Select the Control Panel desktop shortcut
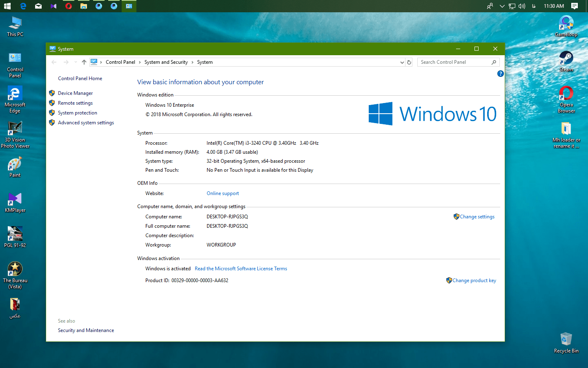The image size is (588, 368). [15, 65]
